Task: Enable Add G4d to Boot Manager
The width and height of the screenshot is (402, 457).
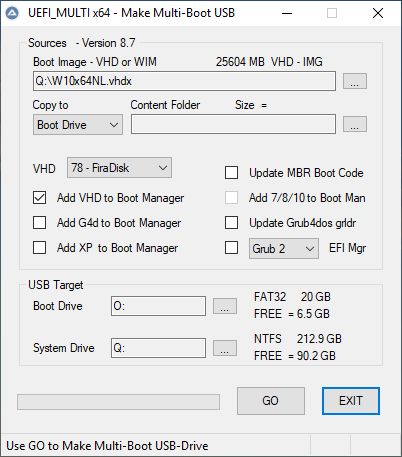Action: click(40, 222)
